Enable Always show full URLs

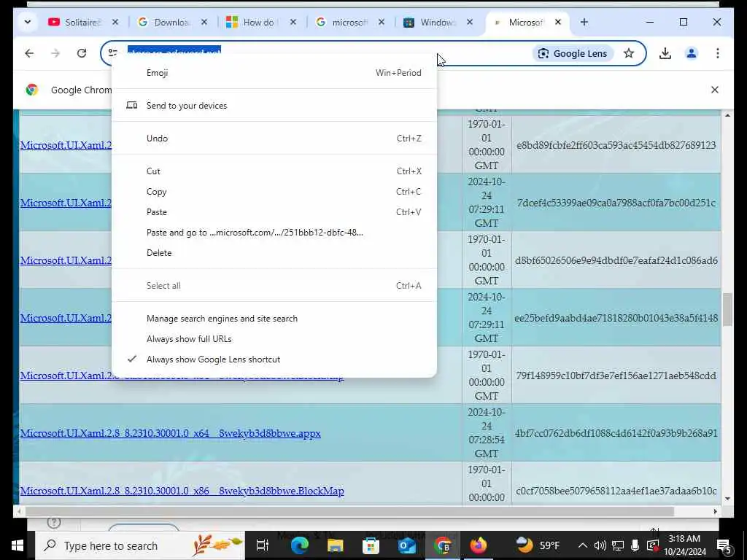pyautogui.click(x=274, y=339)
